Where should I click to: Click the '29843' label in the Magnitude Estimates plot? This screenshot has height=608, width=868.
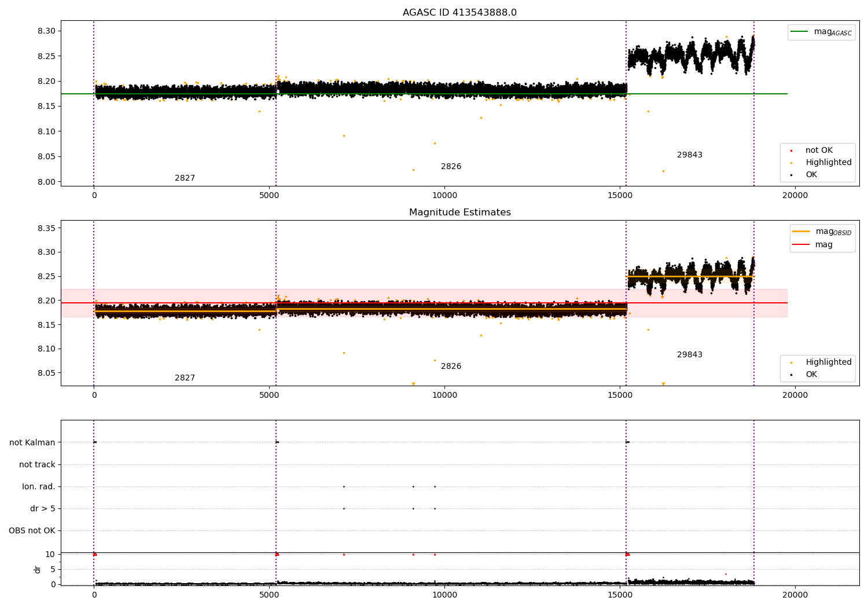click(x=689, y=355)
